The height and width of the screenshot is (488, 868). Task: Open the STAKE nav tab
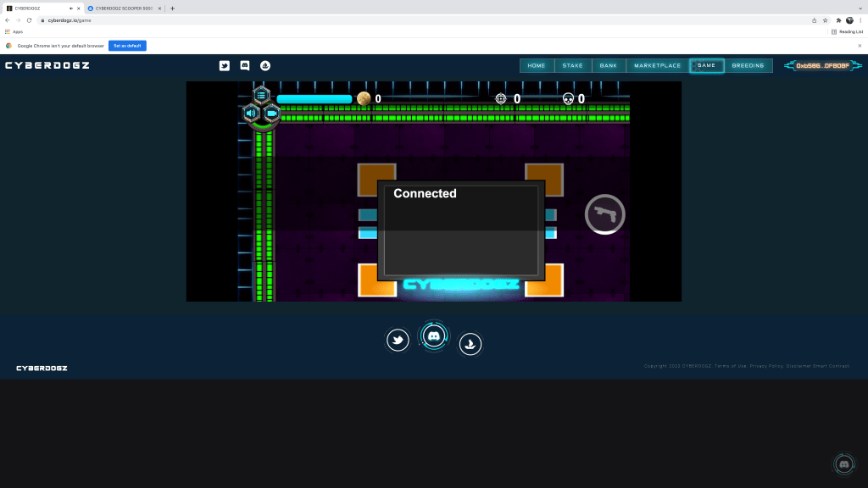coord(572,65)
